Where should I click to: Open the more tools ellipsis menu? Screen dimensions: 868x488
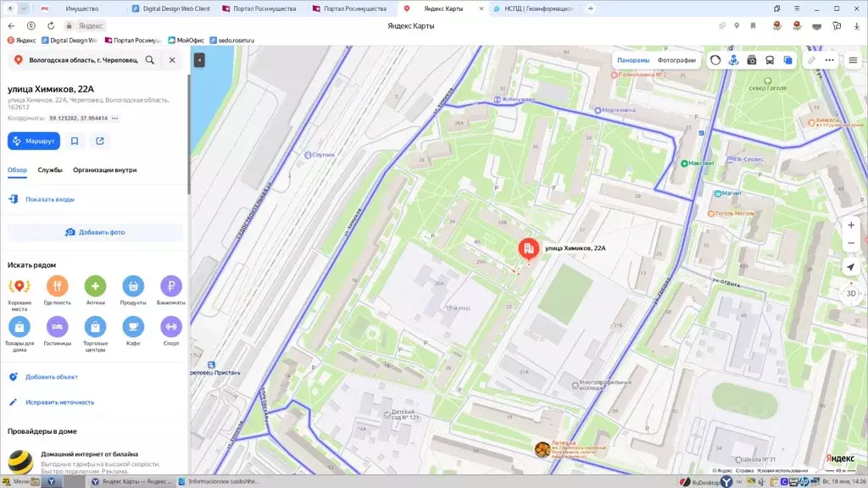coord(829,60)
